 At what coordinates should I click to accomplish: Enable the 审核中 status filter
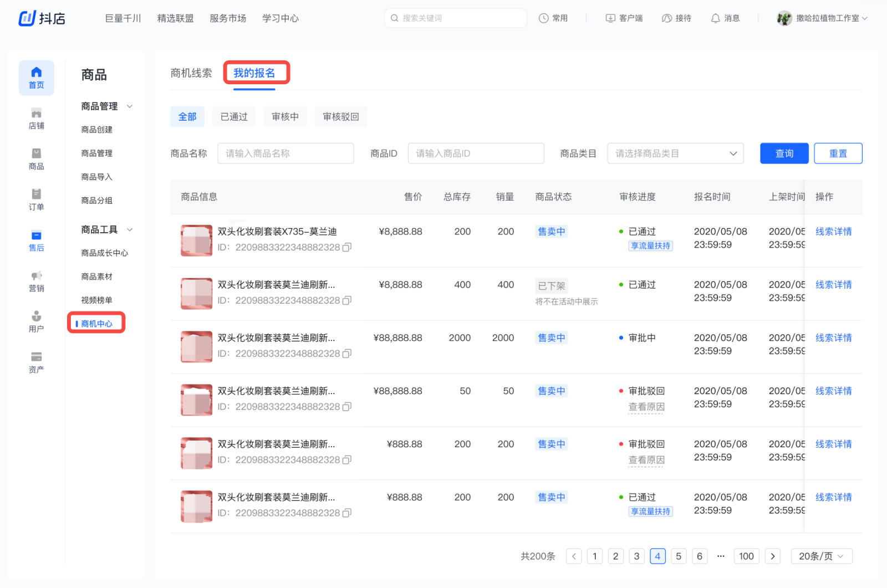(285, 116)
